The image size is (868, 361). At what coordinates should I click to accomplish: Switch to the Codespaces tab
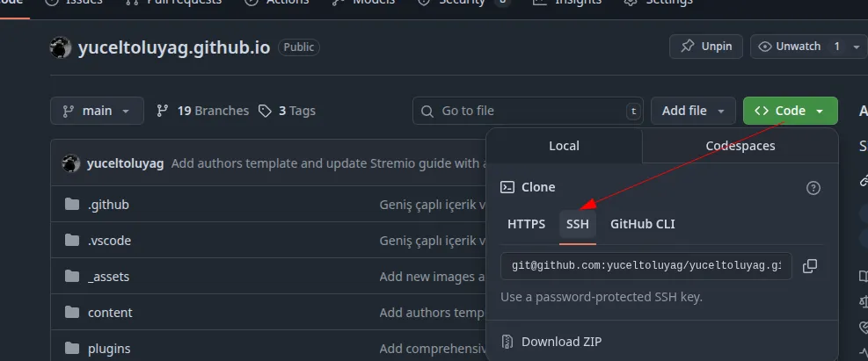pyautogui.click(x=740, y=146)
